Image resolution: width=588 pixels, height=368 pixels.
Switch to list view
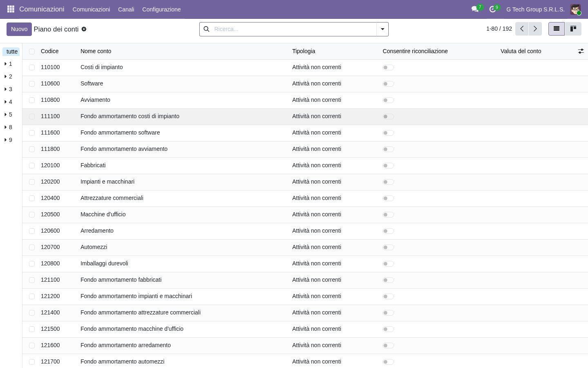pyautogui.click(x=557, y=29)
